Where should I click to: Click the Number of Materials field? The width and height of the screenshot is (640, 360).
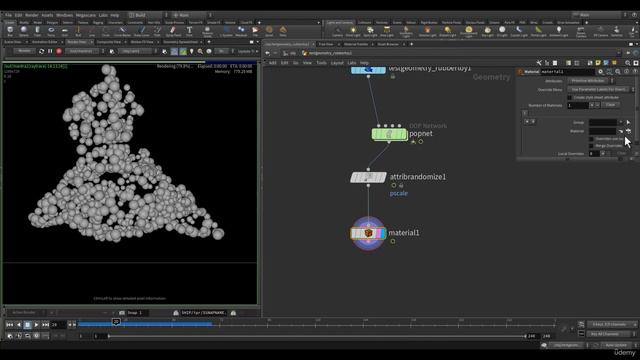pyautogui.click(x=578, y=105)
